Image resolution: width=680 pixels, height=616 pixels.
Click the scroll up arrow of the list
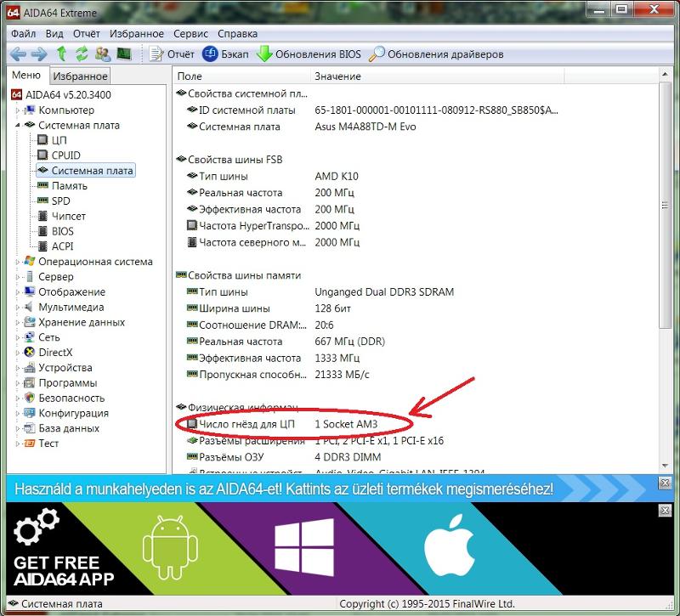[665, 75]
